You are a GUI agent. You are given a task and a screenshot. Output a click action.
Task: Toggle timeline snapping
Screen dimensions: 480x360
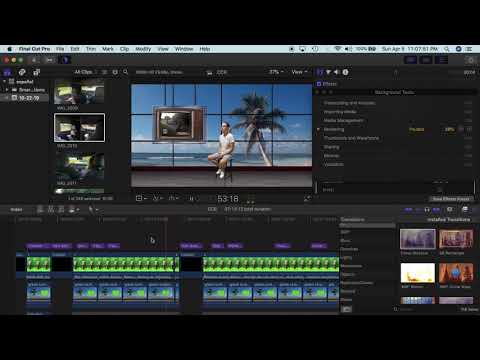[436, 209]
